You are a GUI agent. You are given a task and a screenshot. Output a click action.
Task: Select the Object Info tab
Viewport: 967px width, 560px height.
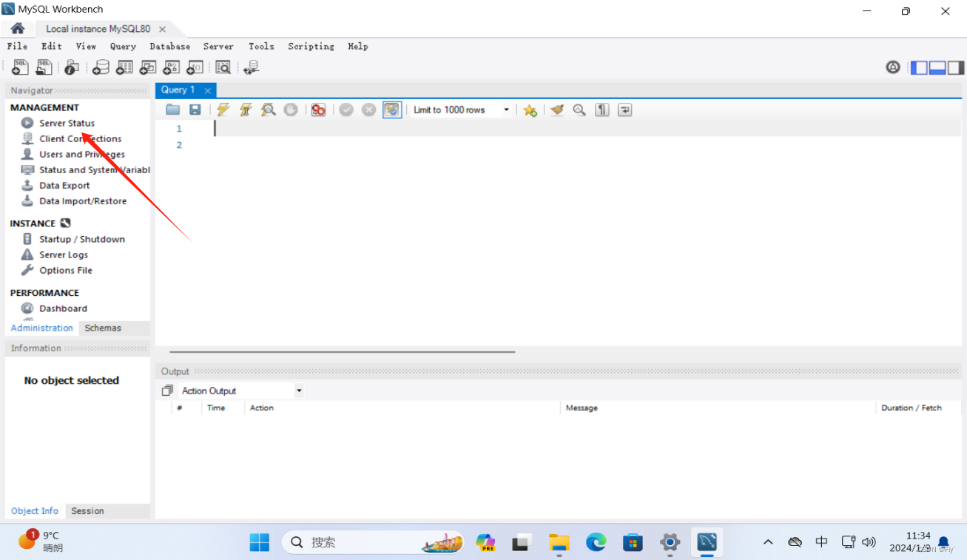click(x=35, y=511)
